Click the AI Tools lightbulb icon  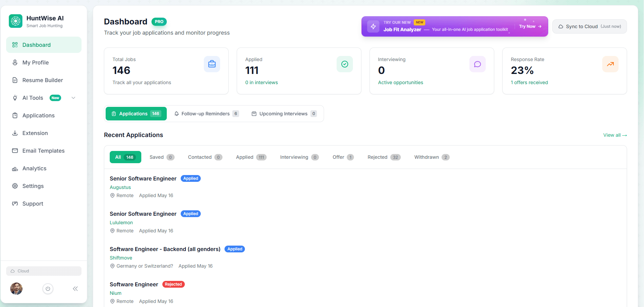pyautogui.click(x=15, y=98)
